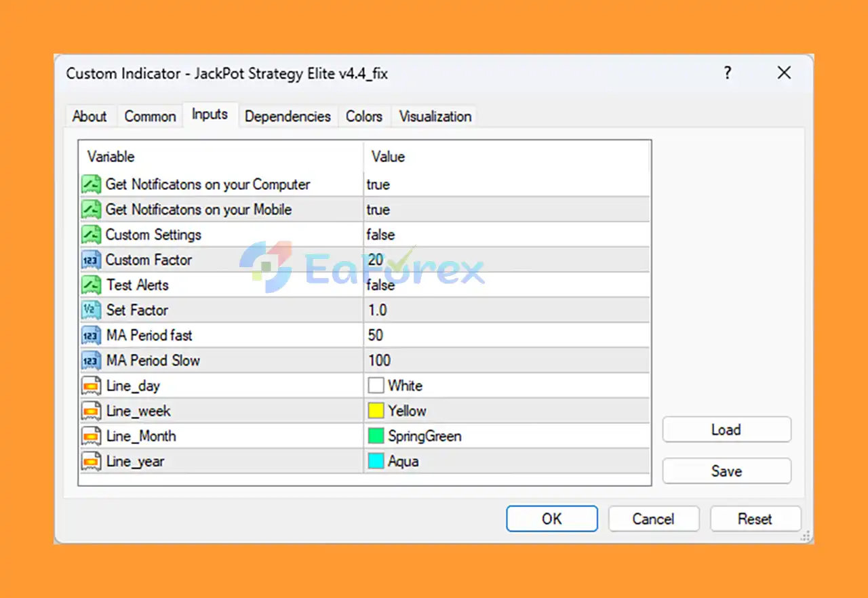Save inputs with the Save button
Screen dimensions: 868x598
click(726, 471)
